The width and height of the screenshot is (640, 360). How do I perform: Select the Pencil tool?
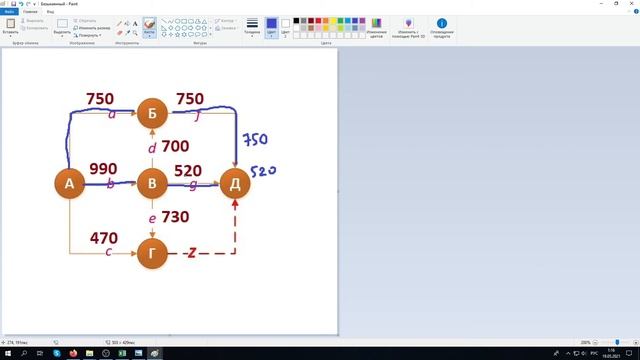(119, 24)
